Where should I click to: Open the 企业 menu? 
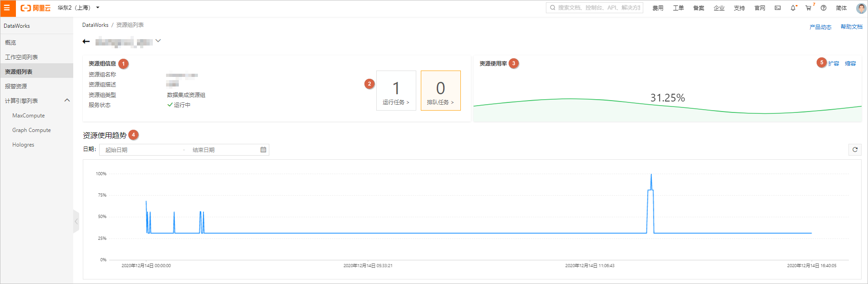pyautogui.click(x=719, y=8)
